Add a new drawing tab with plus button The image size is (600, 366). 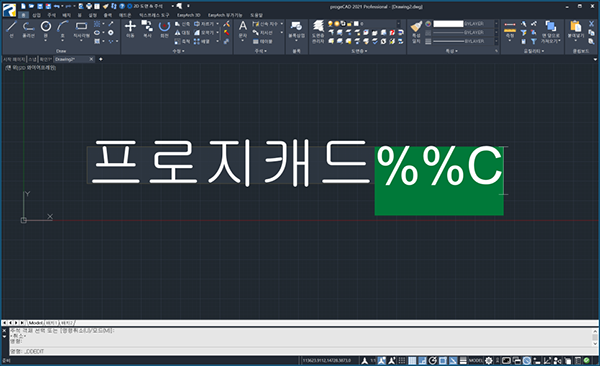point(101,59)
